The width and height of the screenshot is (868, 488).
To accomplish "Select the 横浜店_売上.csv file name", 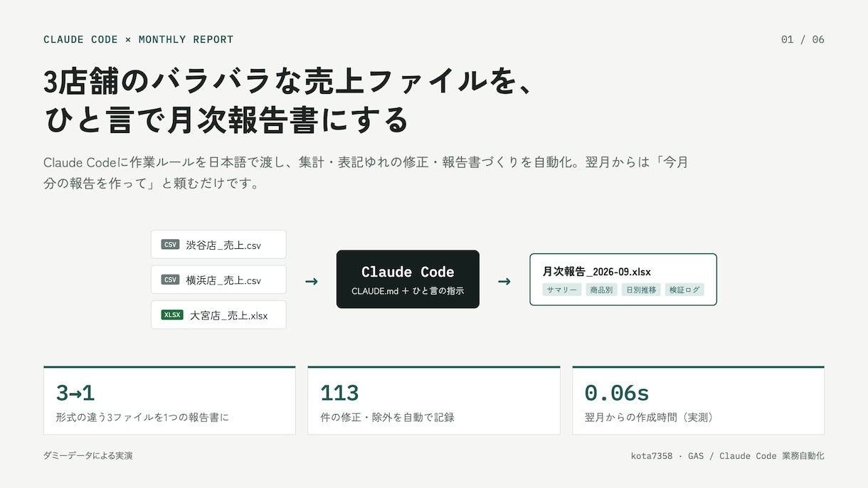I will pos(223,280).
